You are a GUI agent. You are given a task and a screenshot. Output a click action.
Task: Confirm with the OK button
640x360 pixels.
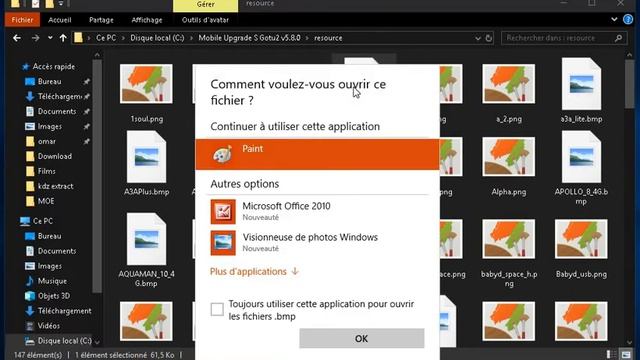(x=362, y=338)
